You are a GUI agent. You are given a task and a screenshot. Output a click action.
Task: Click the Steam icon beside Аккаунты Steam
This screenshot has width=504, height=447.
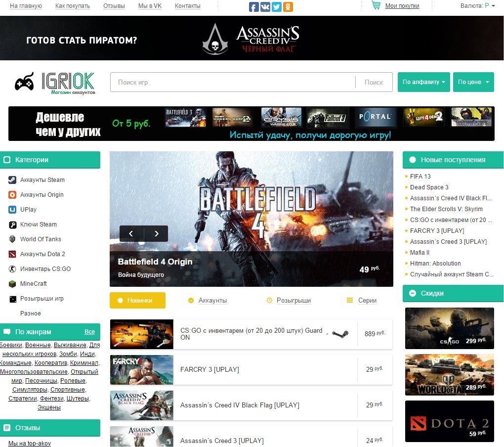pos(12,180)
